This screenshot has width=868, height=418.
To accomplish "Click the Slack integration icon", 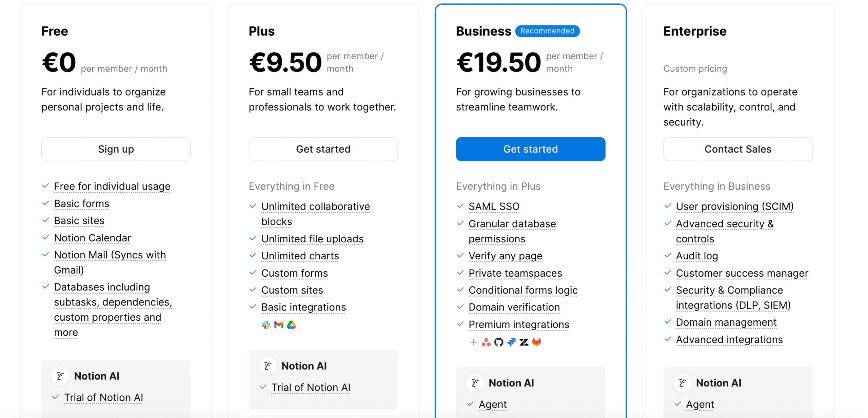I will click(x=266, y=325).
